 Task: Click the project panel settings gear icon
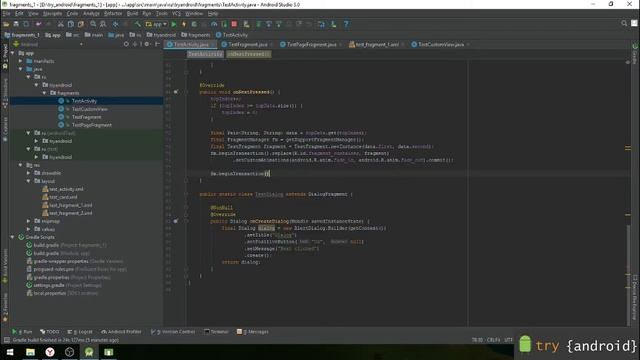point(147,44)
